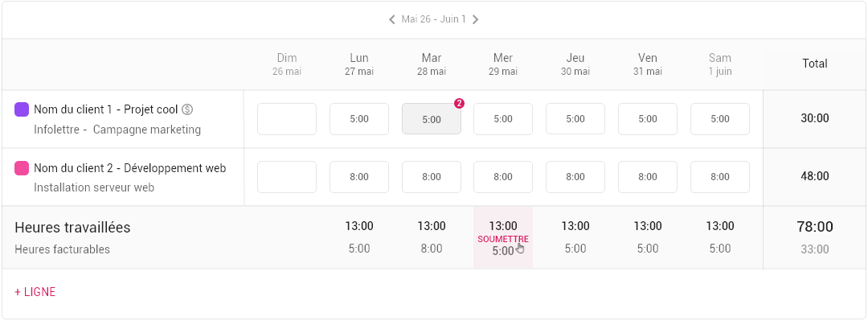
Task: Go to previous week using left chevron
Action: 392,19
